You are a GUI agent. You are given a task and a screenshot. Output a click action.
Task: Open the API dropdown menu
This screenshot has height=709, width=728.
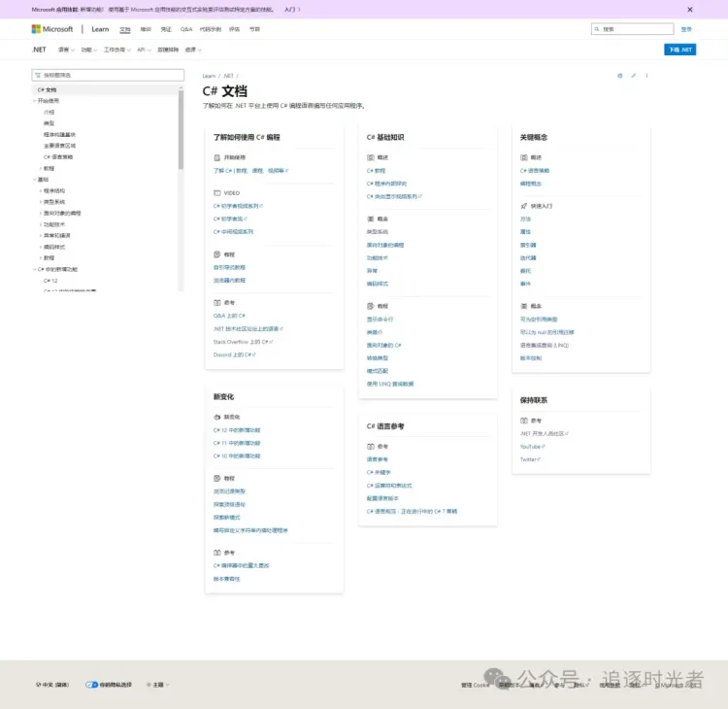click(144, 50)
